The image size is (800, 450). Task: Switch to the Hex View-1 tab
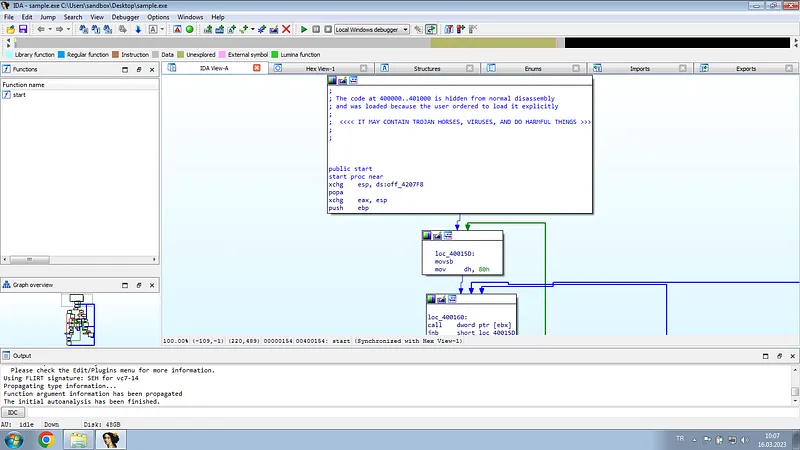point(320,68)
